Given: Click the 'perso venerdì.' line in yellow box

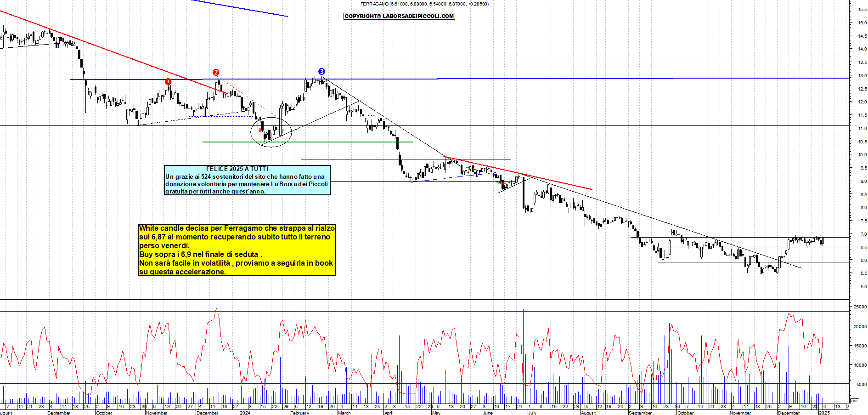Looking at the screenshot, I should (x=164, y=245).
